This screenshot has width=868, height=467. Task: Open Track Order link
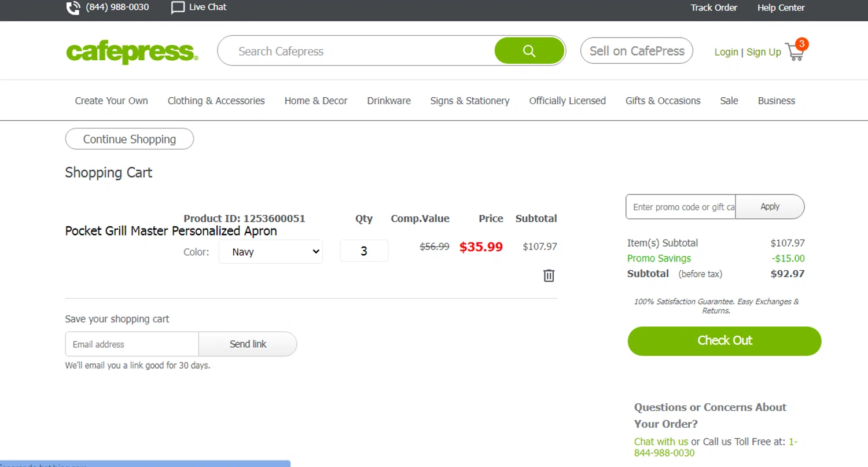pyautogui.click(x=713, y=8)
